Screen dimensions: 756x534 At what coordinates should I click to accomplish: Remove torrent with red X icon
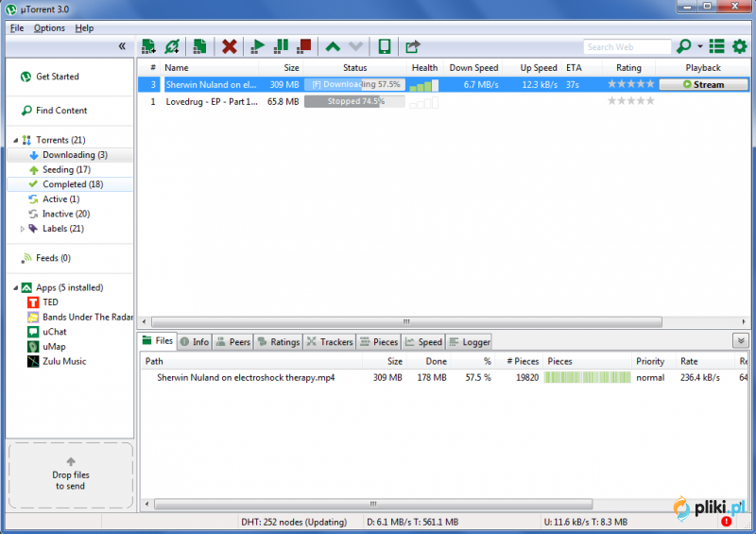[x=229, y=47]
